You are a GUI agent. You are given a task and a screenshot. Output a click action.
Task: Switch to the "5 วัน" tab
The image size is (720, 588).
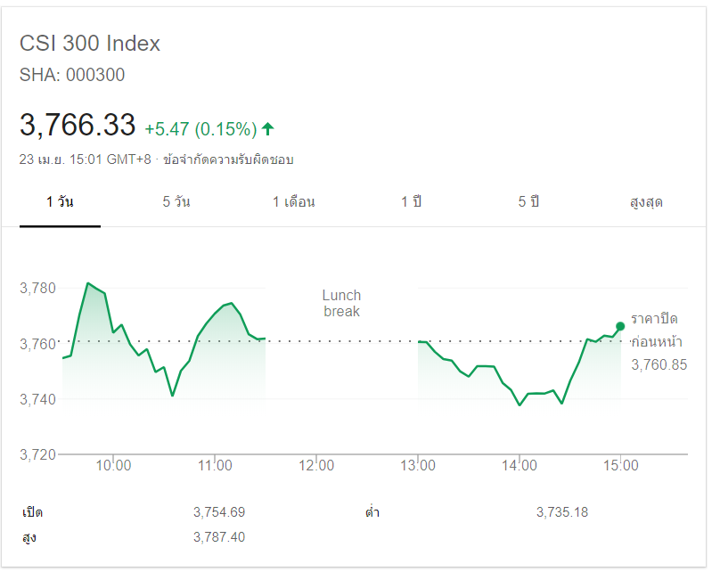(x=176, y=201)
